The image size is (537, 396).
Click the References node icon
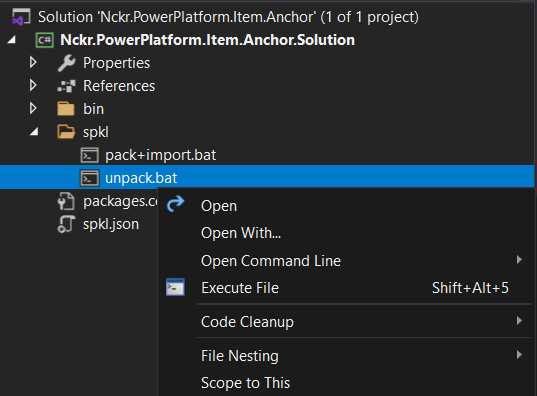[66, 86]
